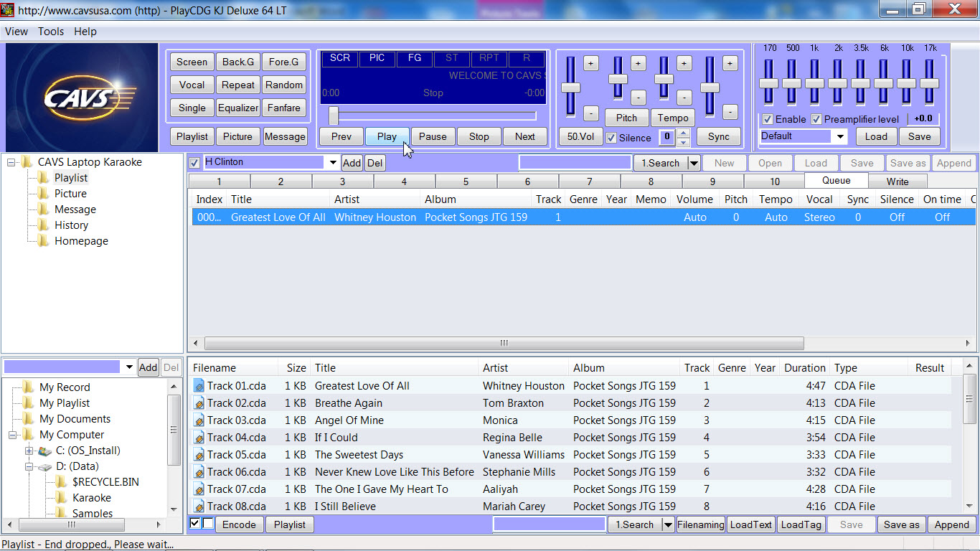Image resolution: width=980 pixels, height=551 pixels.
Task: Click the Filenaming button
Action: 700,524
